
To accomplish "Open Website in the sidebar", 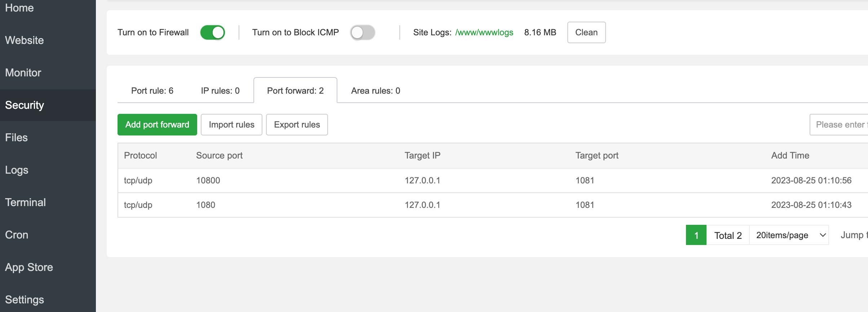I will pos(25,40).
